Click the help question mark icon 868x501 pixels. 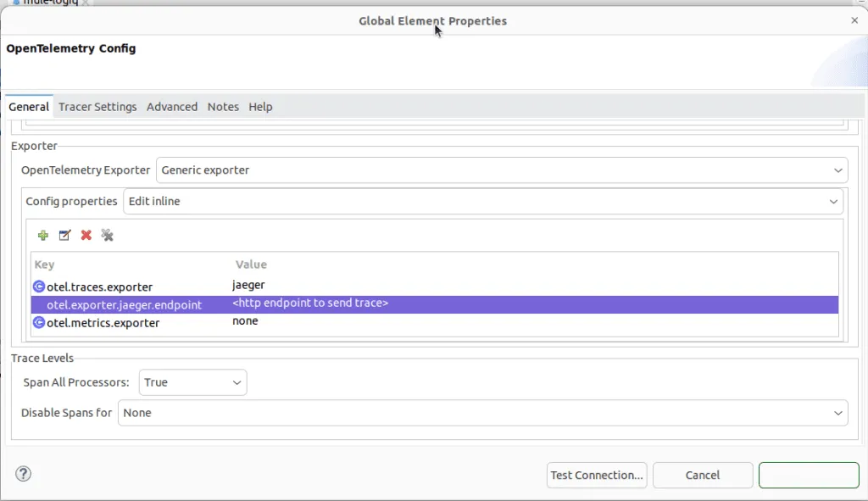24,474
